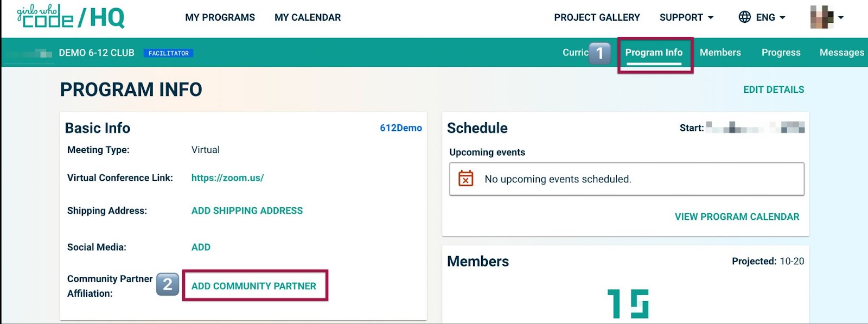This screenshot has width=868, height=324.
Task: Click the step 2 number badge
Action: pos(168,284)
